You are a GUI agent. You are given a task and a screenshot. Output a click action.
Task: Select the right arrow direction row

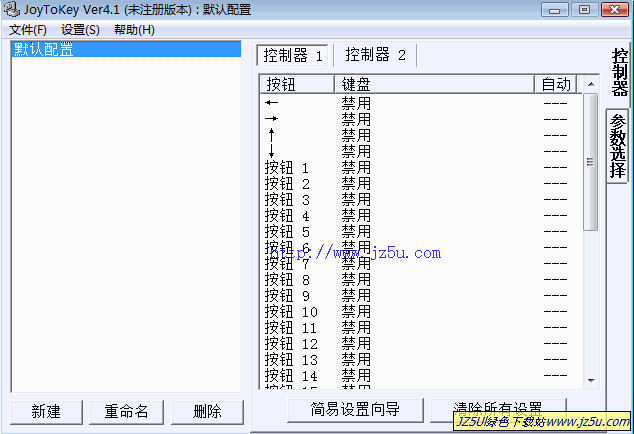[x=421, y=119]
